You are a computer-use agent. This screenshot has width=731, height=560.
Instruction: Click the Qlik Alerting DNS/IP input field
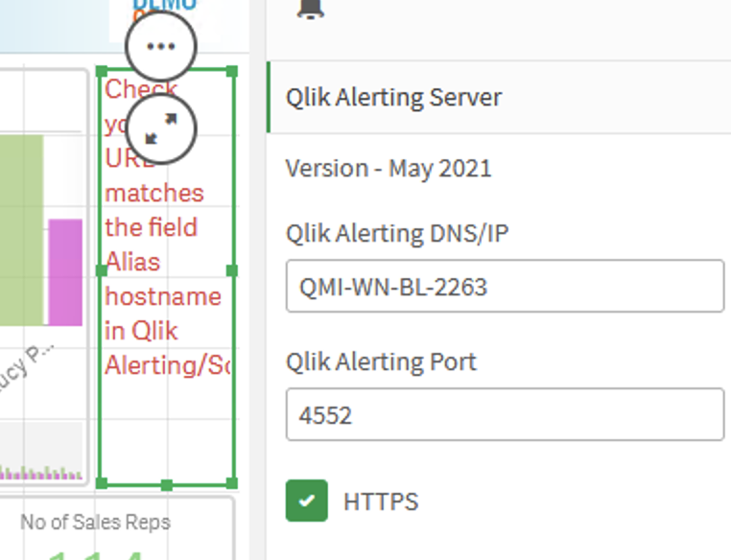coord(505,286)
